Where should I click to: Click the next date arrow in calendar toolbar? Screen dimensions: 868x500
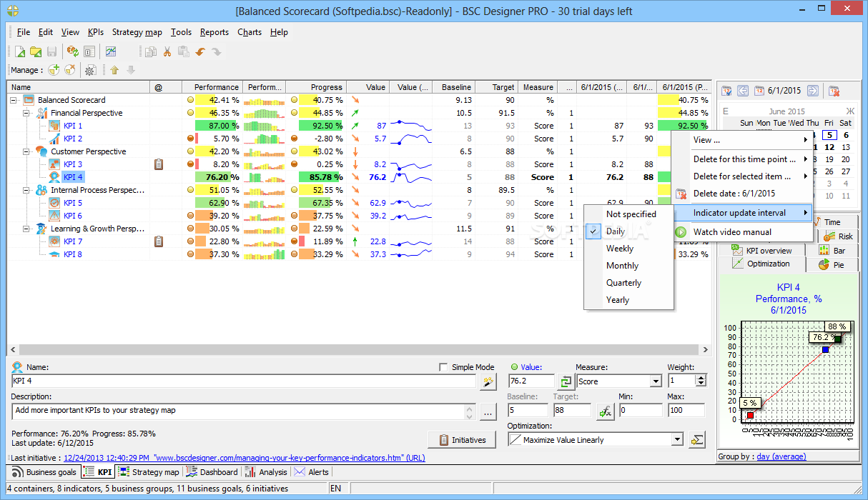point(812,91)
